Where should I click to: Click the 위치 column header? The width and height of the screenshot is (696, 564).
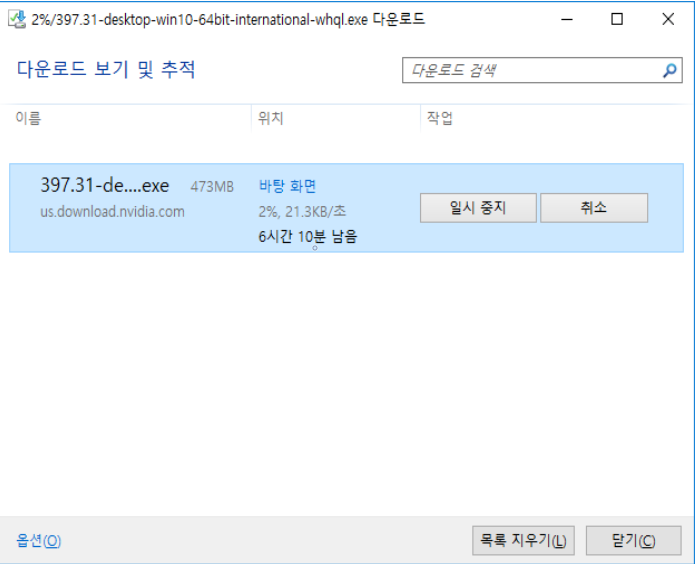click(270, 118)
